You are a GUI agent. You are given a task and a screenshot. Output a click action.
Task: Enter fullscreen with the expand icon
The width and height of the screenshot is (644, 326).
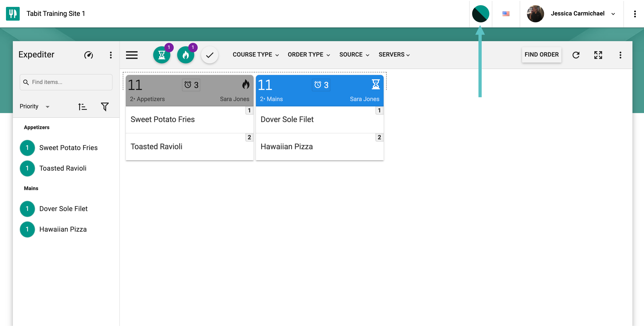598,55
